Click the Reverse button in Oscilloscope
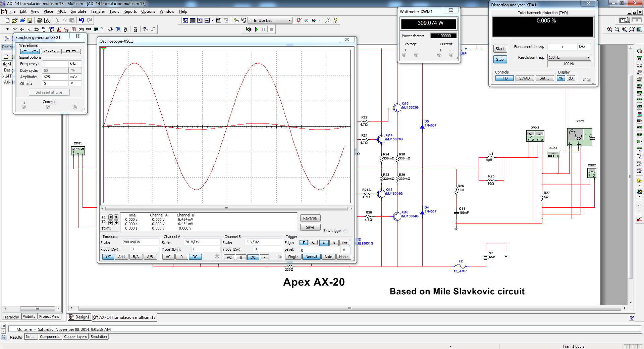 (x=310, y=218)
